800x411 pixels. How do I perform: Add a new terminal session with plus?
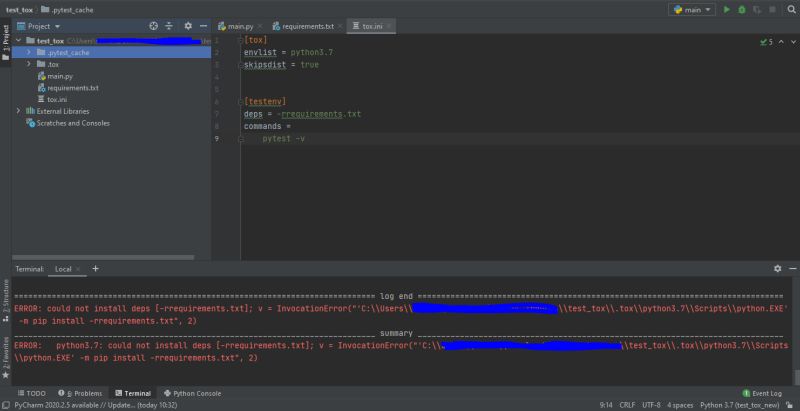(95, 268)
